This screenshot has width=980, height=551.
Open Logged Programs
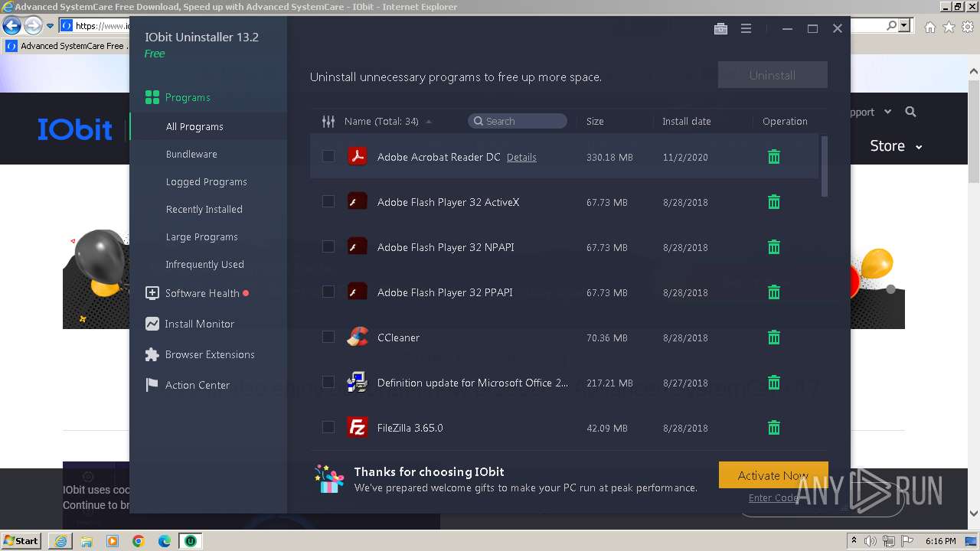pos(208,182)
